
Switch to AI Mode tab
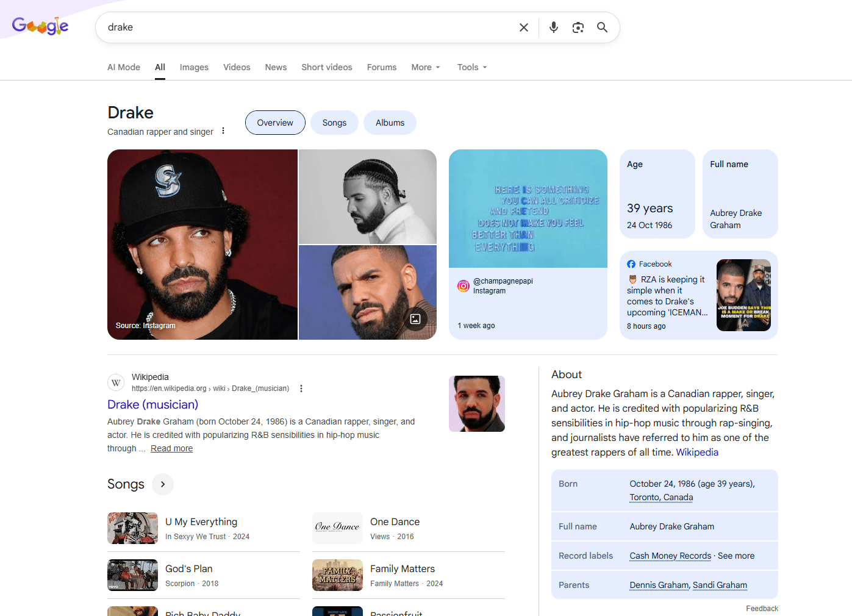[124, 67]
